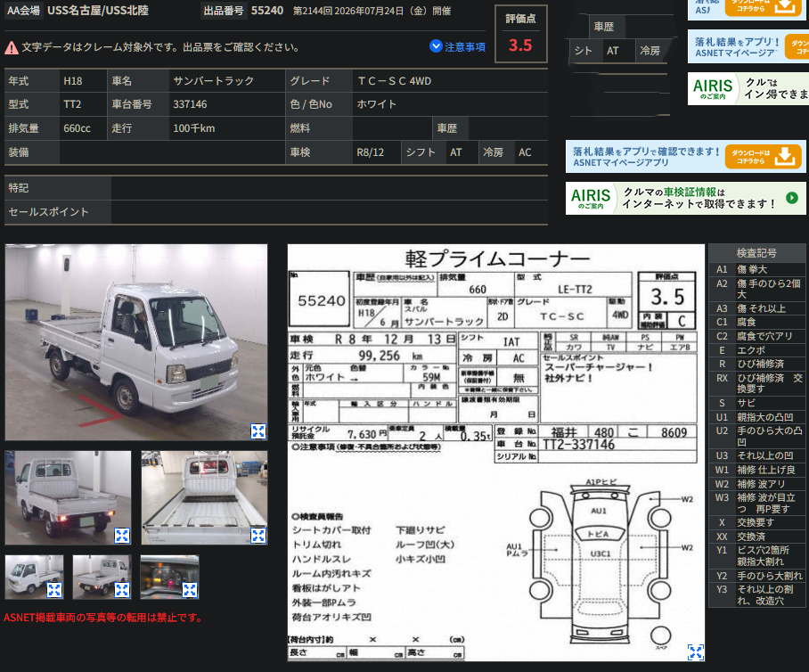Enlarge the auction inspection sheet image
The image size is (809, 672).
coord(696,652)
